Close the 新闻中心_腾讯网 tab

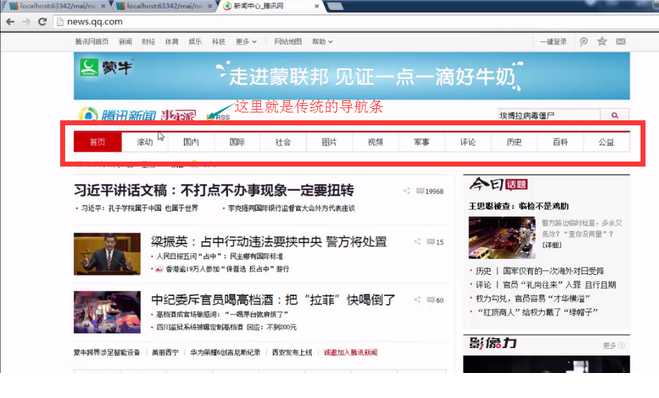[317, 6]
